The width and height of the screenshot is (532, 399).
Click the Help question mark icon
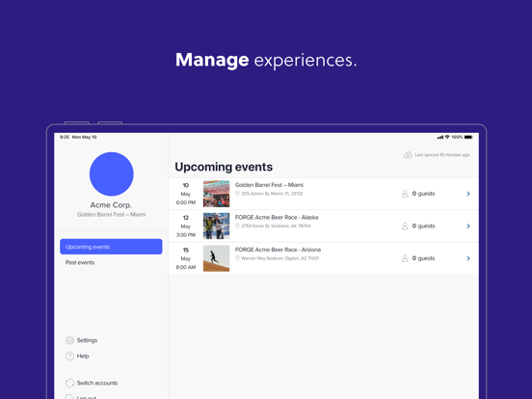coord(69,356)
